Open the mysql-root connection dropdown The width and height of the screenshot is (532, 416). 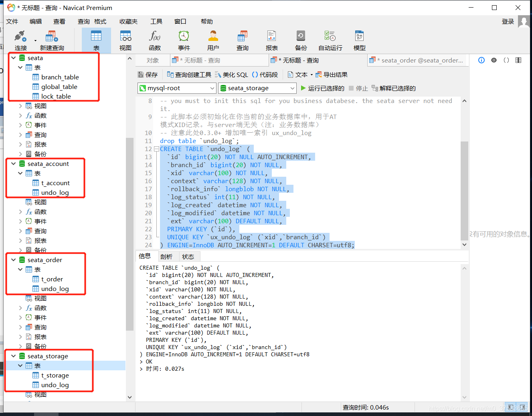177,88
